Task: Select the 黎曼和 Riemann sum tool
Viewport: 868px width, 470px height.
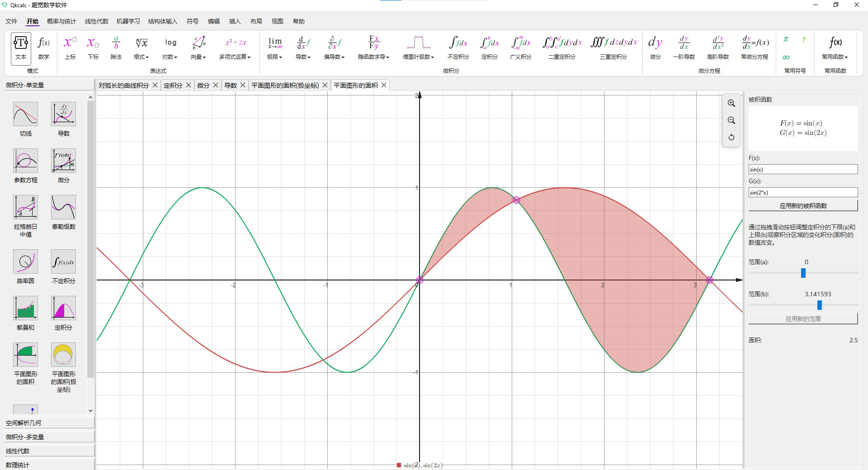Action: (x=25, y=313)
